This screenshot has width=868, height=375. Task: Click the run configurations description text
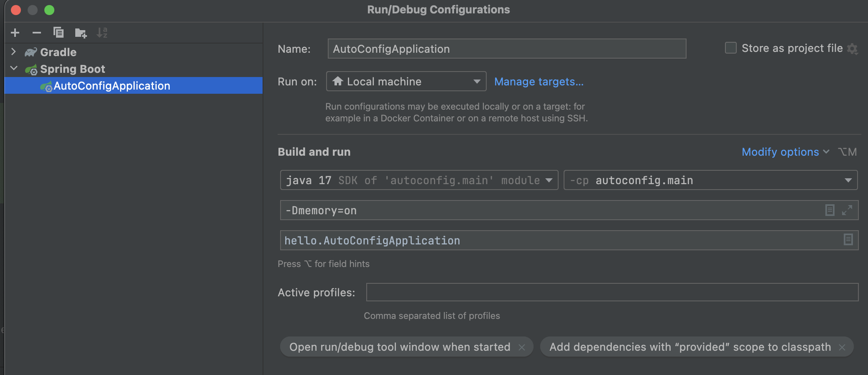[x=457, y=112]
